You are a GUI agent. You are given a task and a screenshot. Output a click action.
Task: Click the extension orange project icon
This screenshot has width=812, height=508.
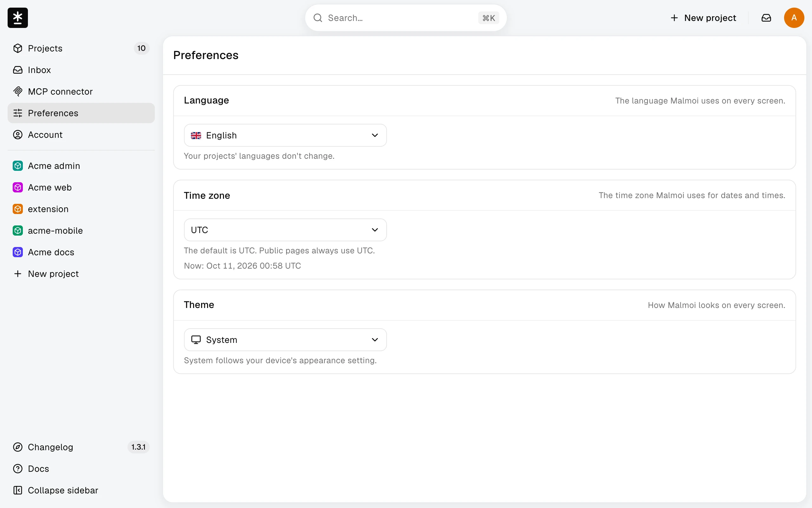click(18, 209)
